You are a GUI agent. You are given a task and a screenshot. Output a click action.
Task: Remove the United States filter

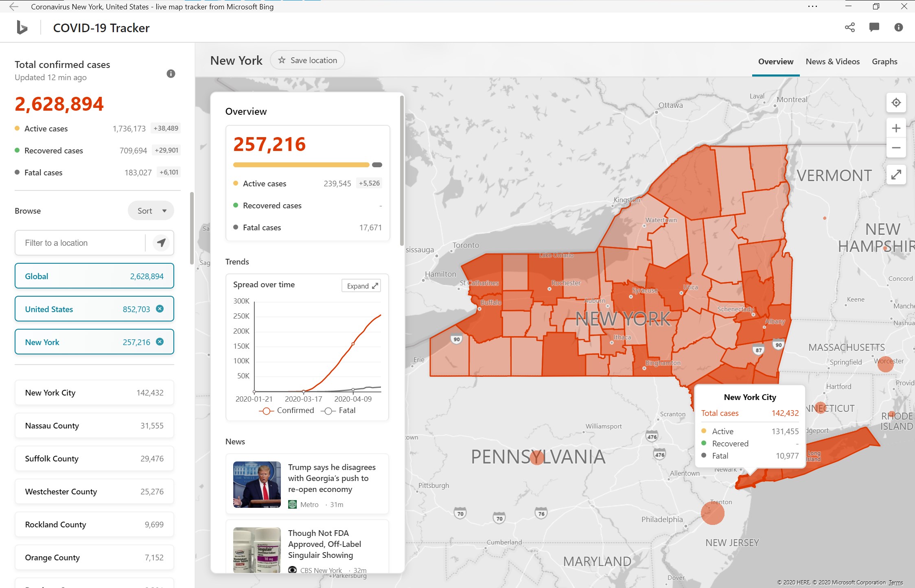tap(160, 309)
